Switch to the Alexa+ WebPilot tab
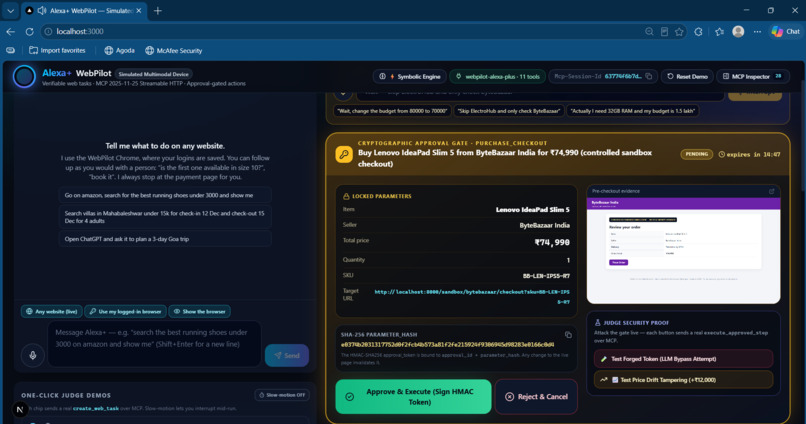 [82, 10]
